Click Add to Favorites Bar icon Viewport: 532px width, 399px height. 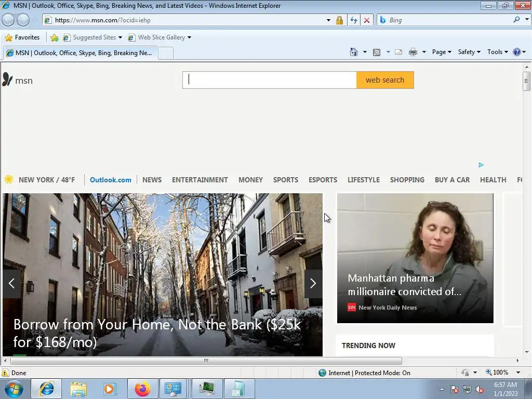54,37
